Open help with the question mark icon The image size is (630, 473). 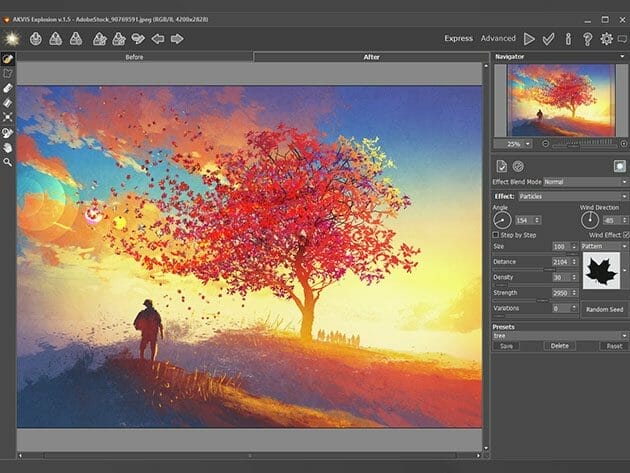(x=587, y=39)
